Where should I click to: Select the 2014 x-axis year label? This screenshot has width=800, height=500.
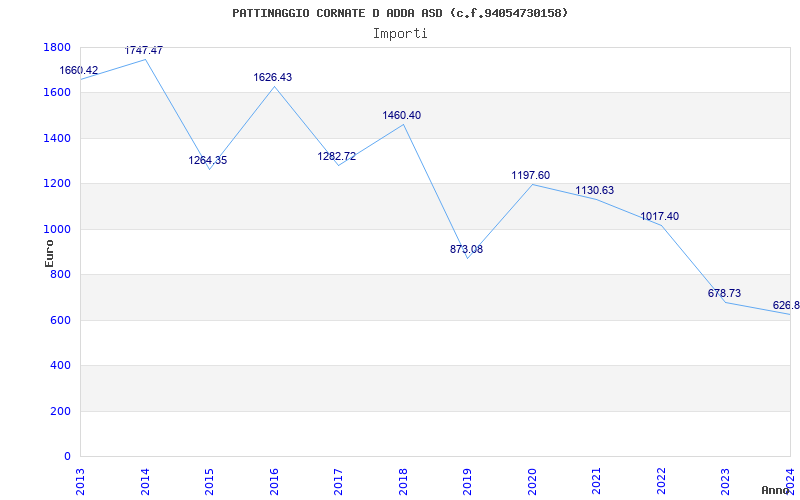(x=145, y=479)
